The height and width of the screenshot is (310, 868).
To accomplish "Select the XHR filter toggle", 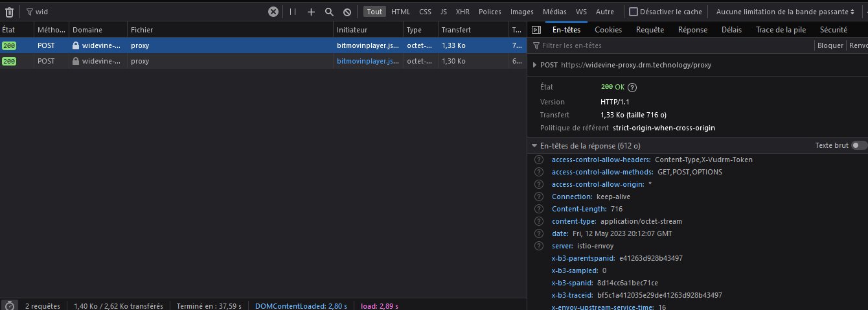I will pos(463,12).
